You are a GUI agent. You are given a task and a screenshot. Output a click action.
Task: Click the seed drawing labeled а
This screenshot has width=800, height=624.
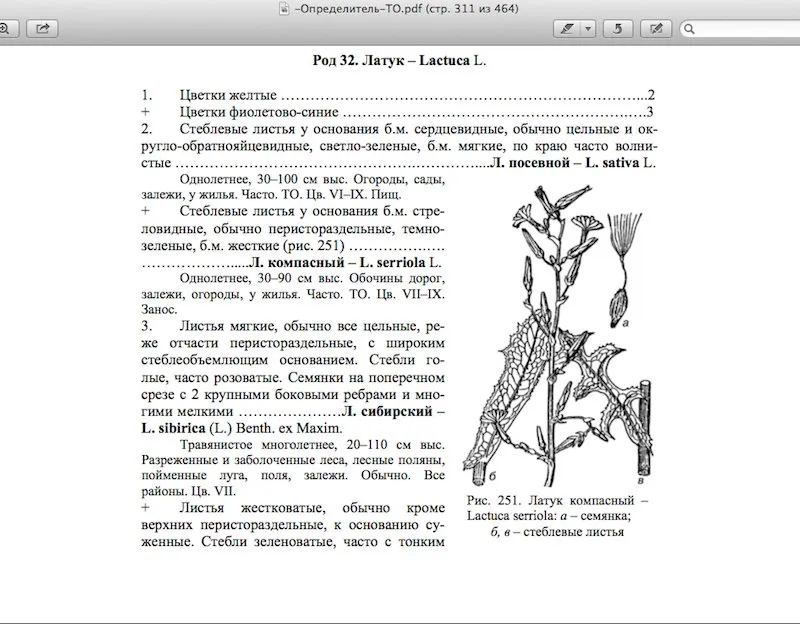click(623, 270)
